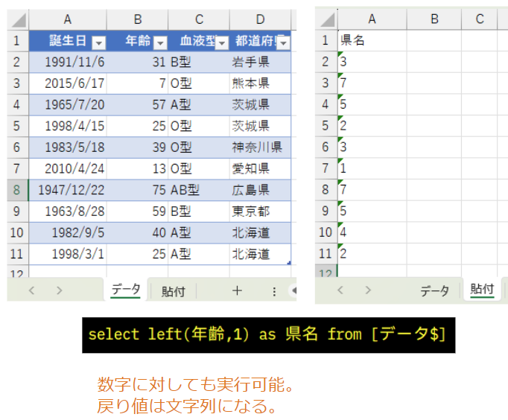Select column C header in right sheet

[x=480, y=19]
